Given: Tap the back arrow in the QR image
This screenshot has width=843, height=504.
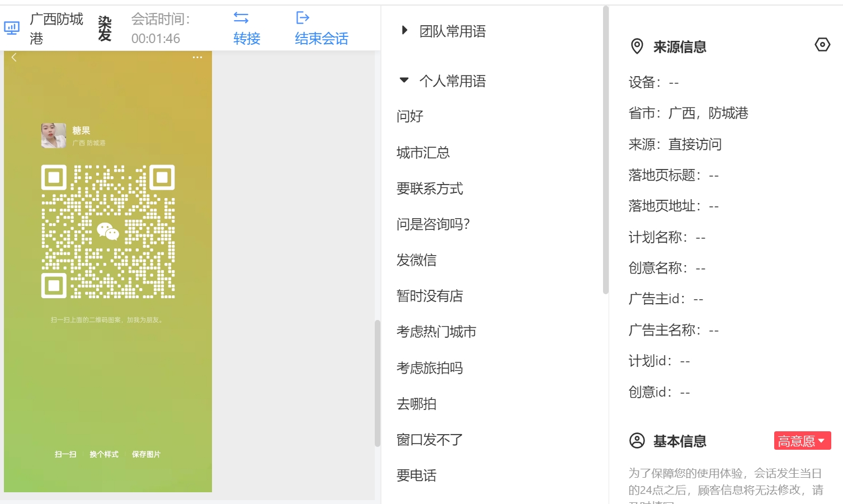Looking at the screenshot, I should coord(14,57).
